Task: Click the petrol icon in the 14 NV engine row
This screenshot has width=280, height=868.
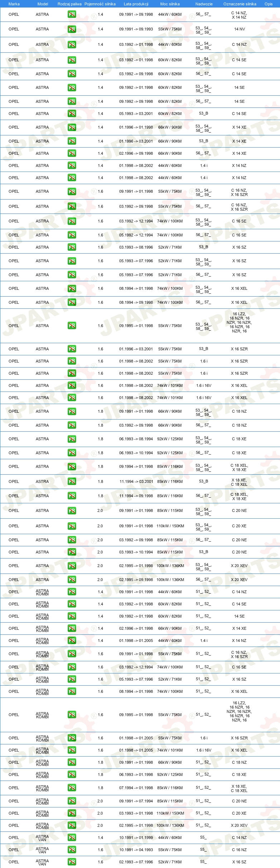Action: [72, 29]
